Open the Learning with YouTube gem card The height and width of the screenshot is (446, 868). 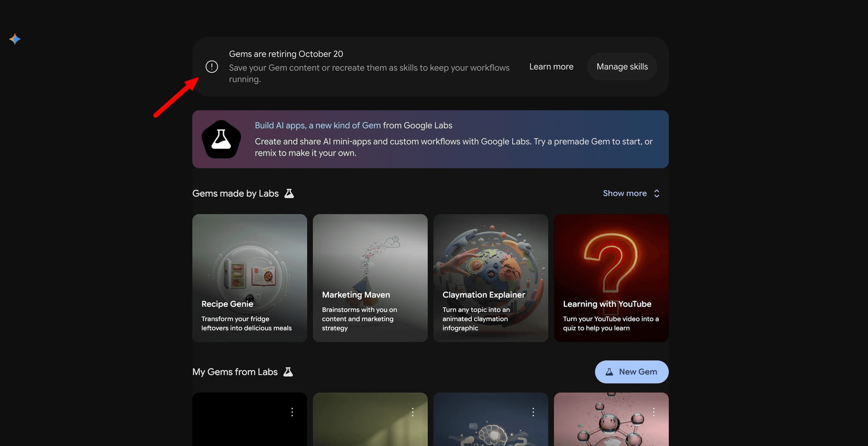(x=611, y=278)
